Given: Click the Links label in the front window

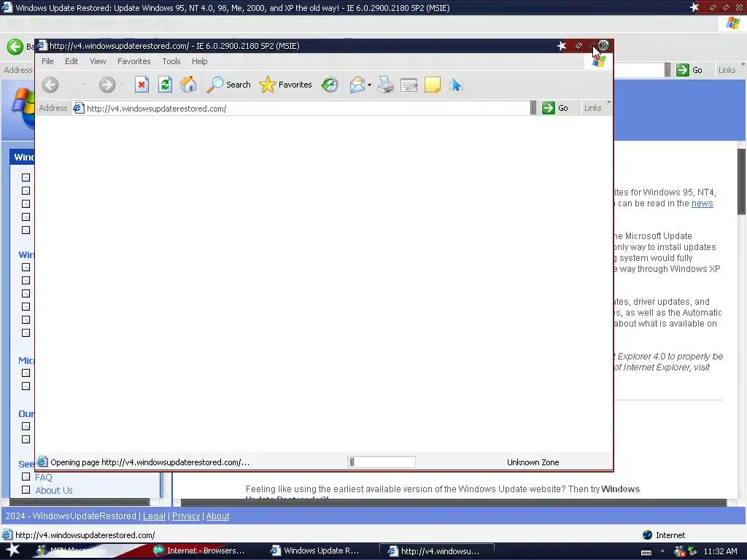Looking at the screenshot, I should point(592,108).
